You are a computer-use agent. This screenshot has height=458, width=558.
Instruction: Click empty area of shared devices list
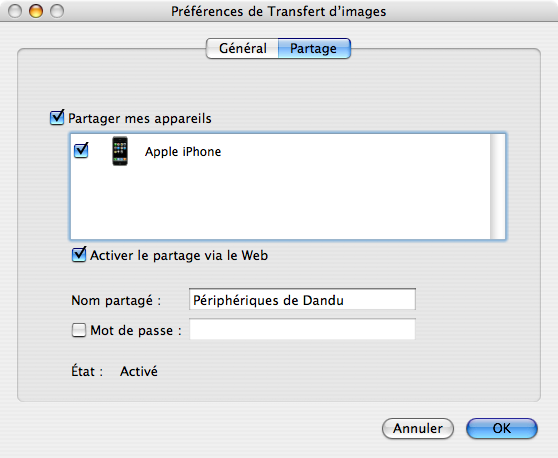point(280,203)
